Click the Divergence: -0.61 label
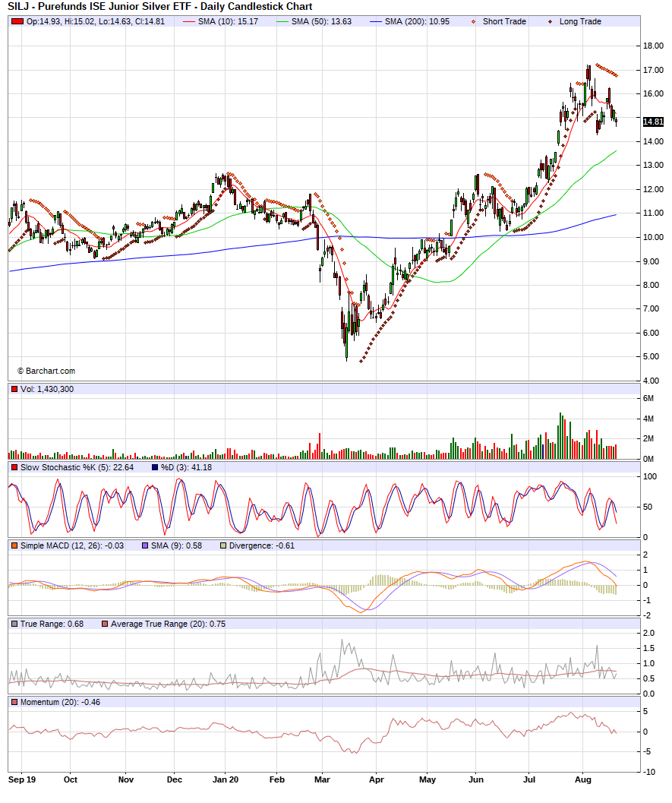Image resolution: width=672 pixels, height=803 pixels. pos(262,546)
